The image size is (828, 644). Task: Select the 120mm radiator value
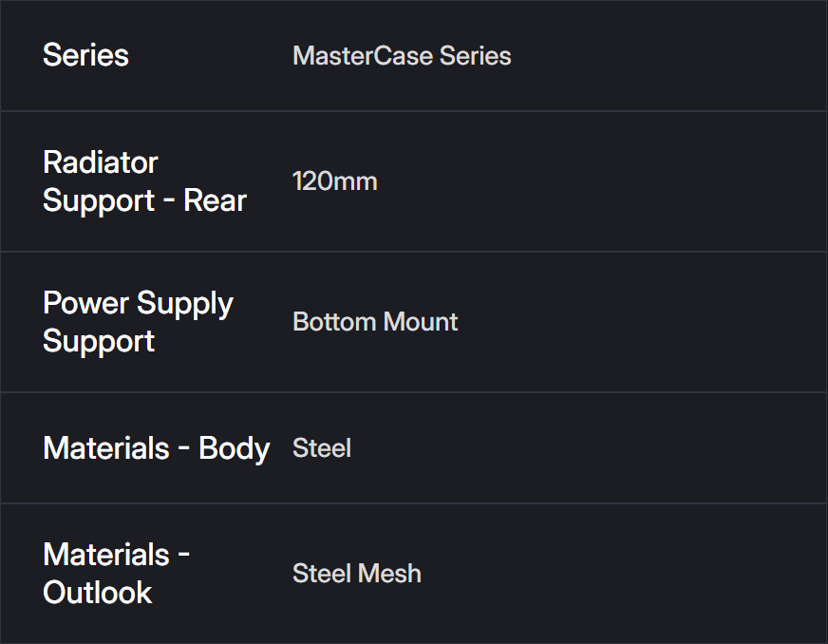(334, 181)
